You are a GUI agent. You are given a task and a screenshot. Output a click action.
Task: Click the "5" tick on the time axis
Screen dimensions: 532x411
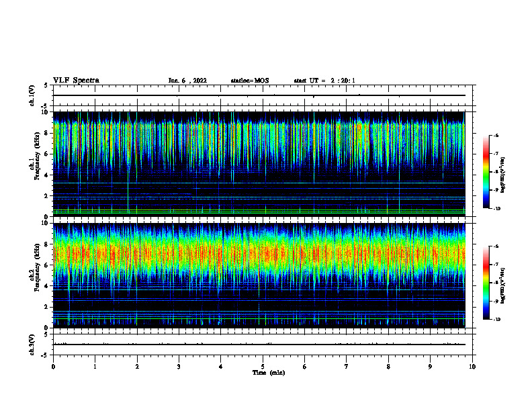coord(263,367)
